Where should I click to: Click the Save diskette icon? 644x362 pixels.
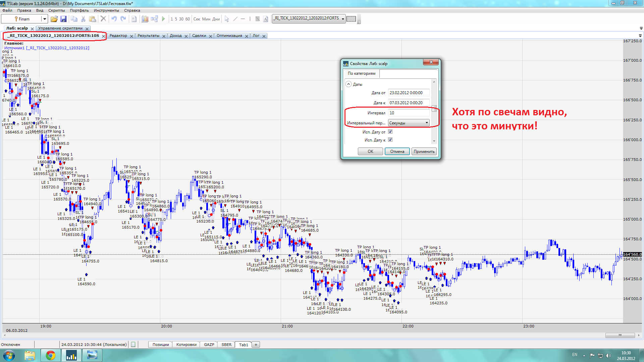coord(63,19)
